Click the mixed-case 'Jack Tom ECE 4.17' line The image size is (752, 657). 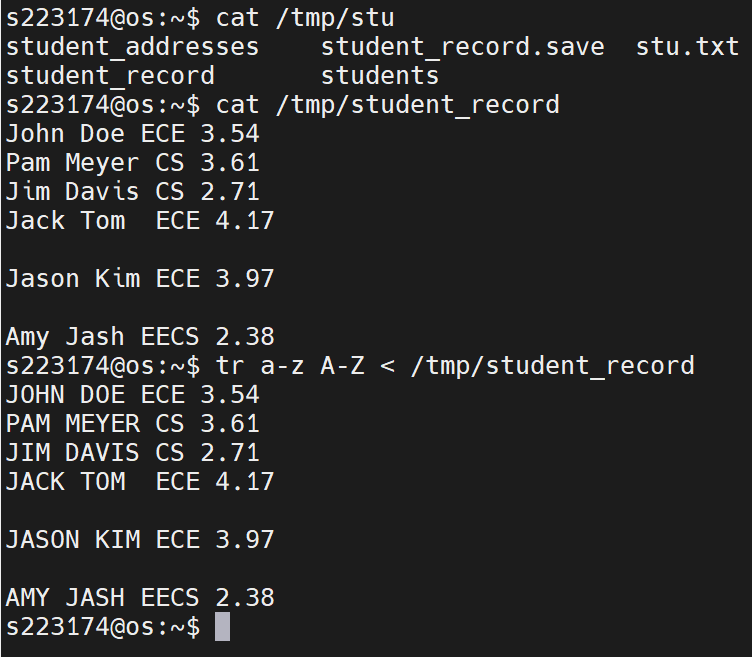click(x=140, y=221)
